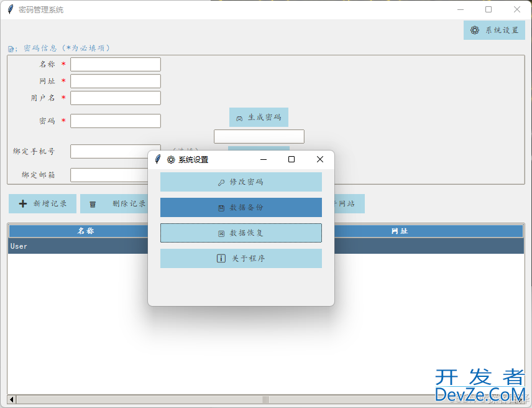The height and width of the screenshot is (408, 532).
Task: Maximize the 密码管理系统 main window
Action: tap(488, 9)
